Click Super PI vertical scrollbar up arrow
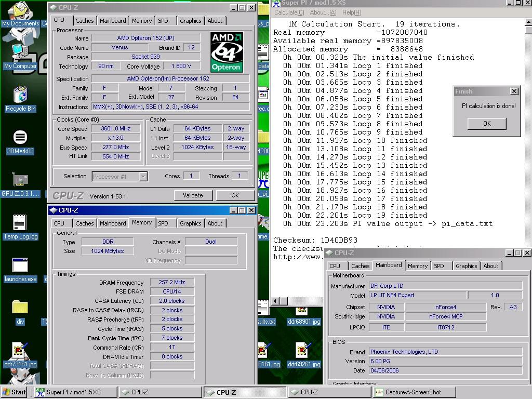The height and width of the screenshot is (399, 532). [528, 22]
